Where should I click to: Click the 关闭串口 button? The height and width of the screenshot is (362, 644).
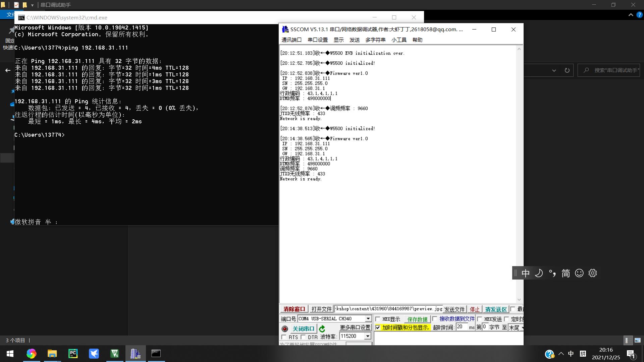coord(303,328)
